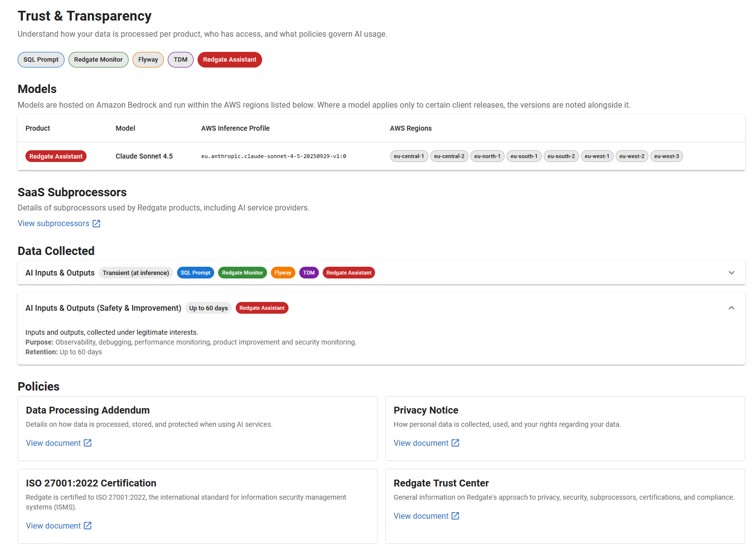Click the Privacy Notice card title
The width and height of the screenshot is (756, 554).
coord(426,411)
